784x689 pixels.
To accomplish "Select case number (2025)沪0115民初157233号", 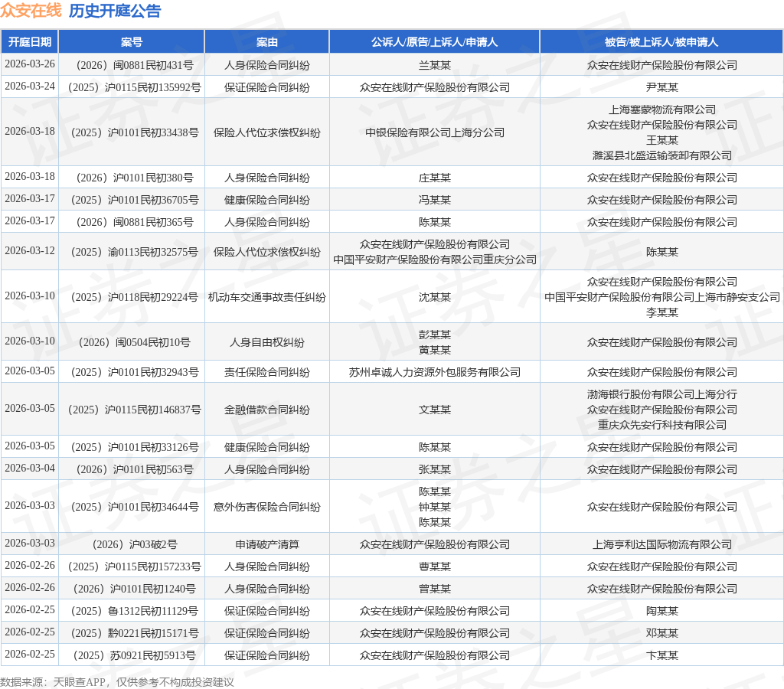I will pos(135,567).
